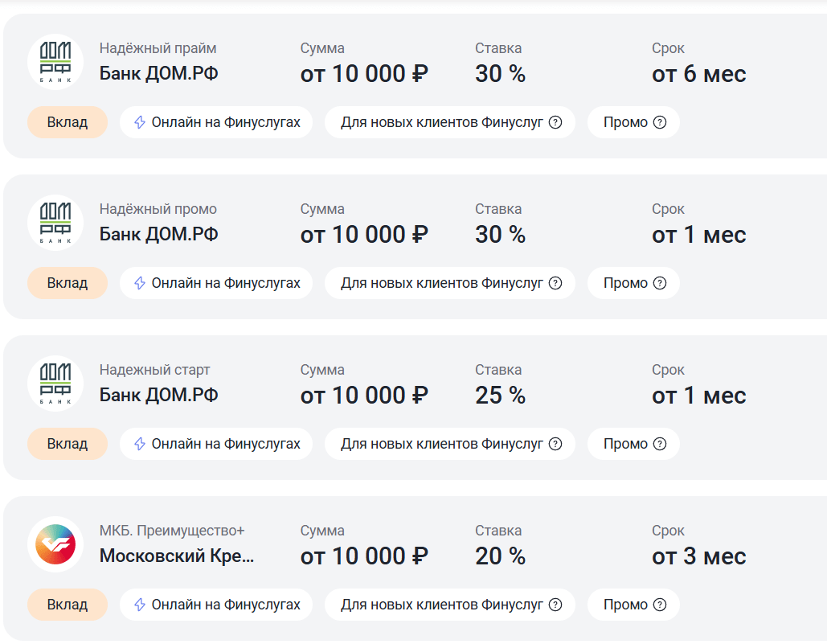Click the ДОМ.РФ logo on Надёжный промо card
This screenshot has width=827, height=644.
[x=55, y=223]
